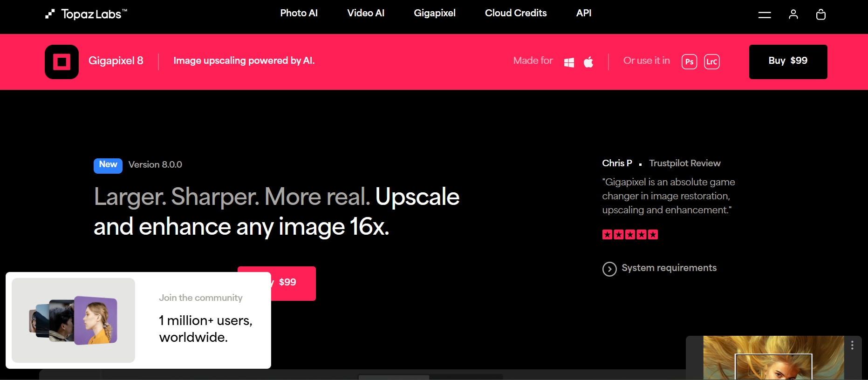This screenshot has width=868, height=380.
Task: Open the hamburger menu icon
Action: pos(765,15)
